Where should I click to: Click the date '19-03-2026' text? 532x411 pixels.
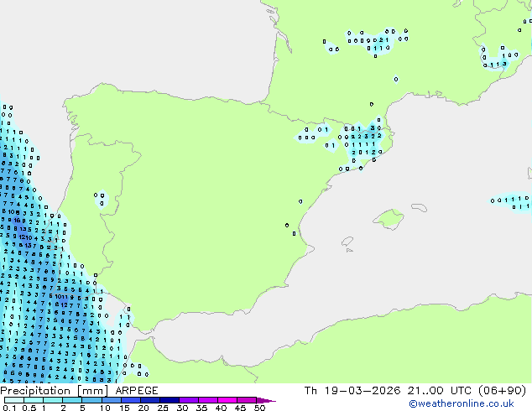[x=362, y=391]
